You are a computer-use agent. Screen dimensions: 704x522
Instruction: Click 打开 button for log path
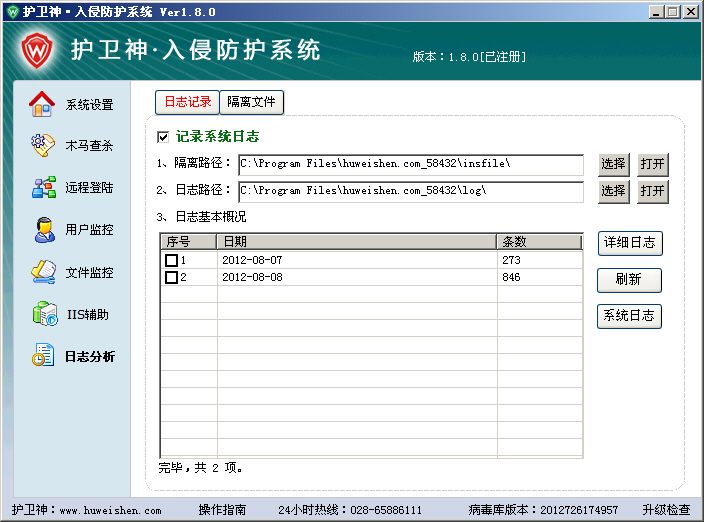point(653,190)
